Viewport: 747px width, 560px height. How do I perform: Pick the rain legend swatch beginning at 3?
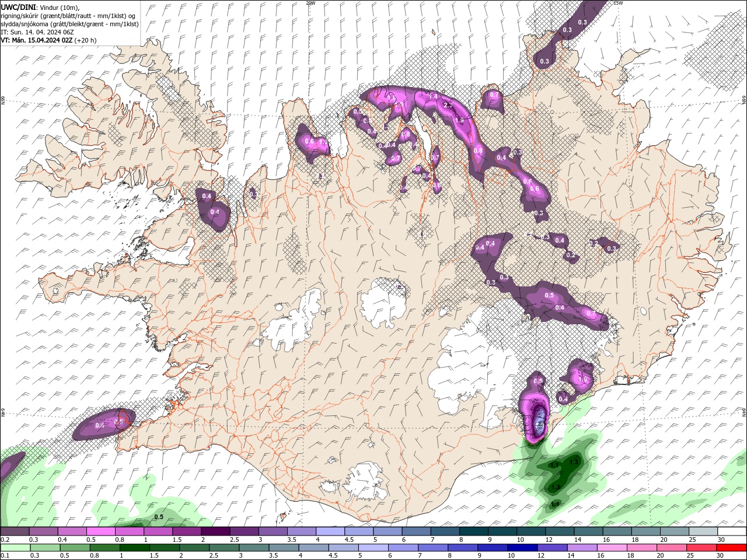[x=254, y=548]
